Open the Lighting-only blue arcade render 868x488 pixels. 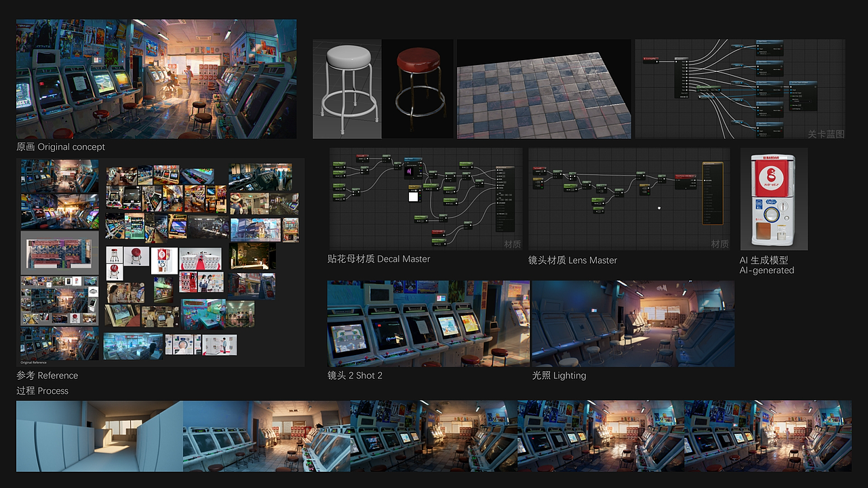(633, 323)
